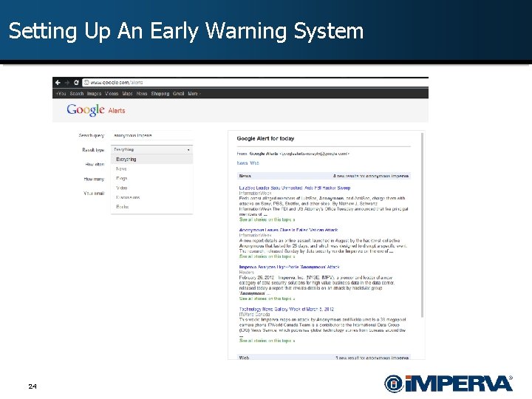See all stories under LulzSec article

[267, 219]
